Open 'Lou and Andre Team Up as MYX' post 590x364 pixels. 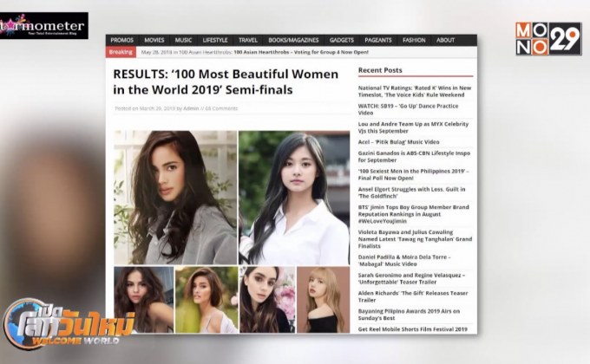(x=414, y=127)
